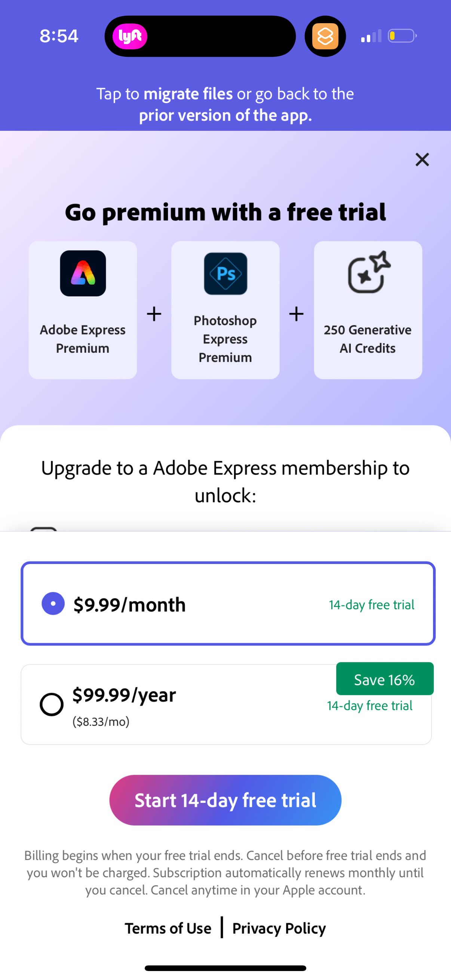Select the $9.99/month plan radio button
The image size is (451, 980).
[x=53, y=604]
